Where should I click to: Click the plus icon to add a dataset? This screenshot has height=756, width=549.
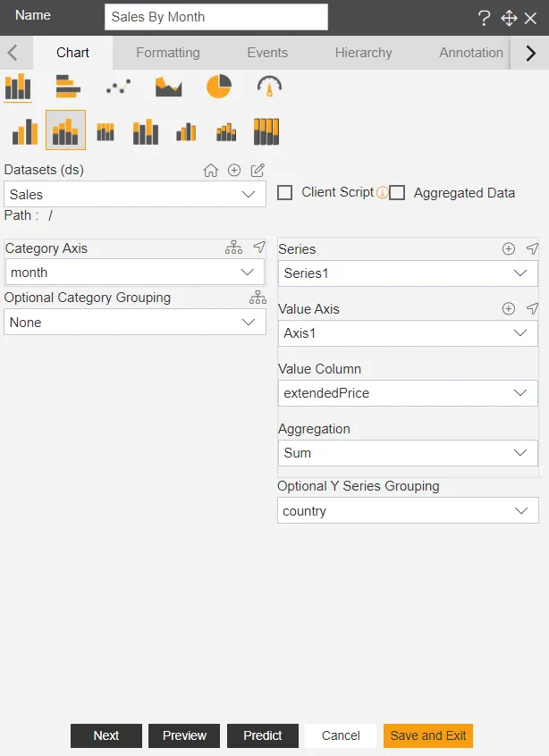coord(232,169)
